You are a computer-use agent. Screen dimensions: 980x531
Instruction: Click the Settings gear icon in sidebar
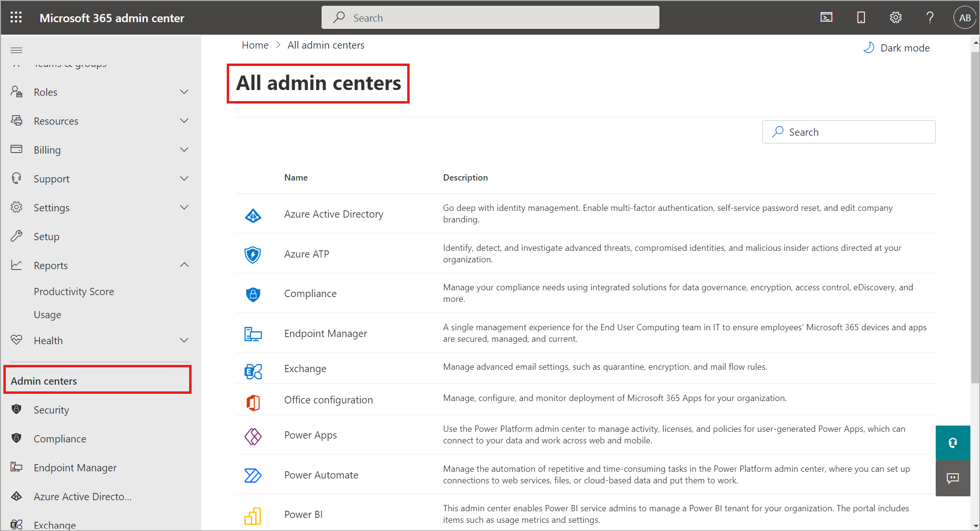[16, 207]
